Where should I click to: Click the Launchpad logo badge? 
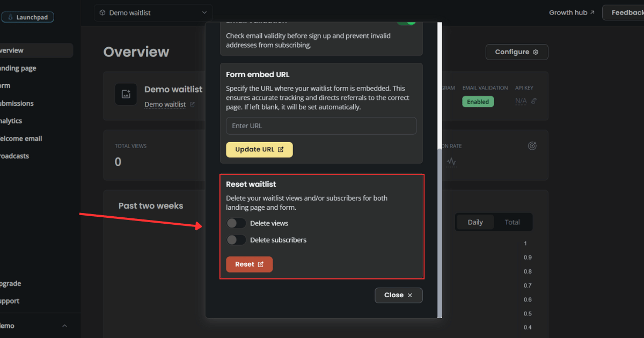(x=27, y=17)
